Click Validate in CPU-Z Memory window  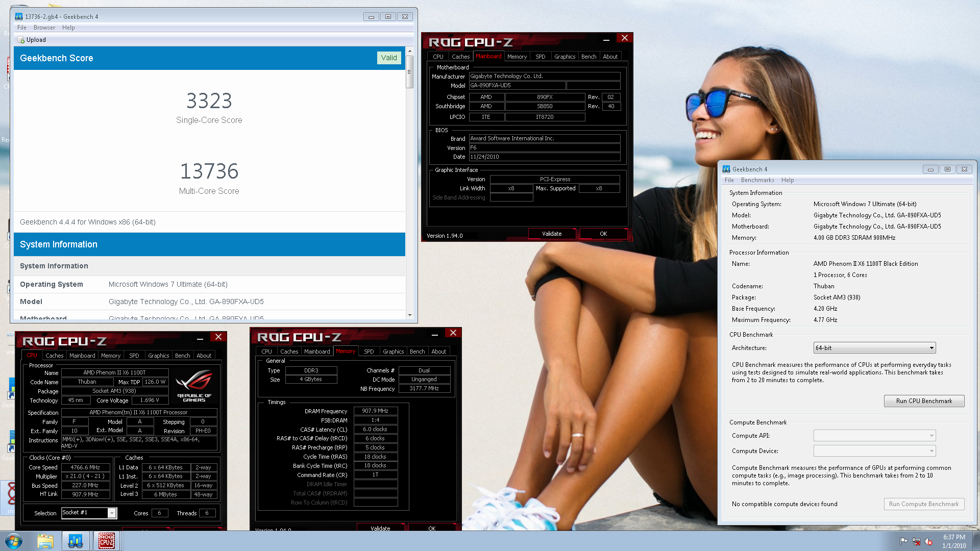380,528
